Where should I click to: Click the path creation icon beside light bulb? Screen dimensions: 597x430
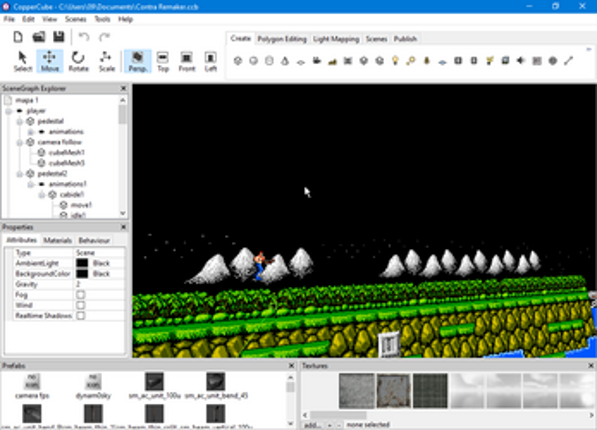point(411,61)
